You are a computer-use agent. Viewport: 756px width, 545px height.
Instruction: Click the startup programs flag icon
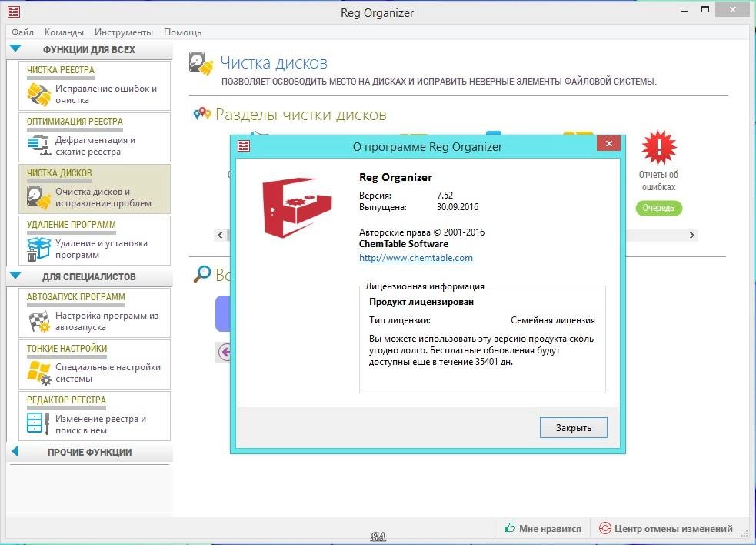click(39, 322)
